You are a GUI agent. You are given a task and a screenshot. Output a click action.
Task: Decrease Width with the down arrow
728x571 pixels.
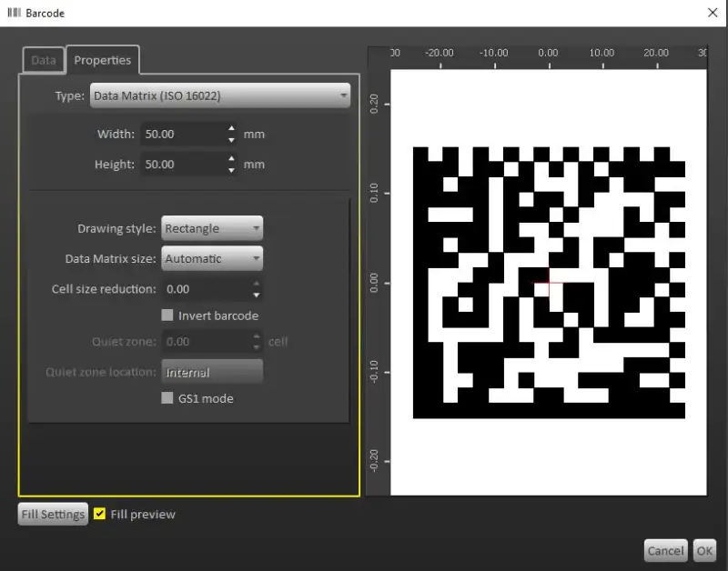coord(231,139)
